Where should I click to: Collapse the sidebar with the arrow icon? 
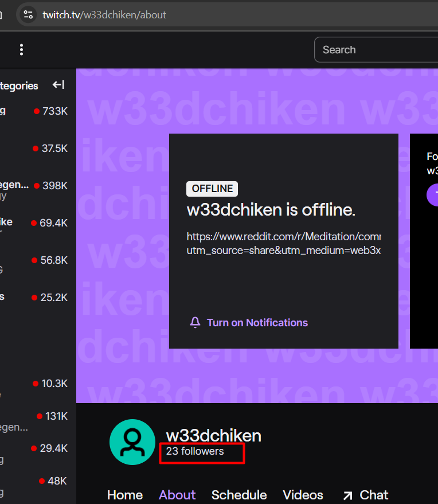pyautogui.click(x=58, y=85)
